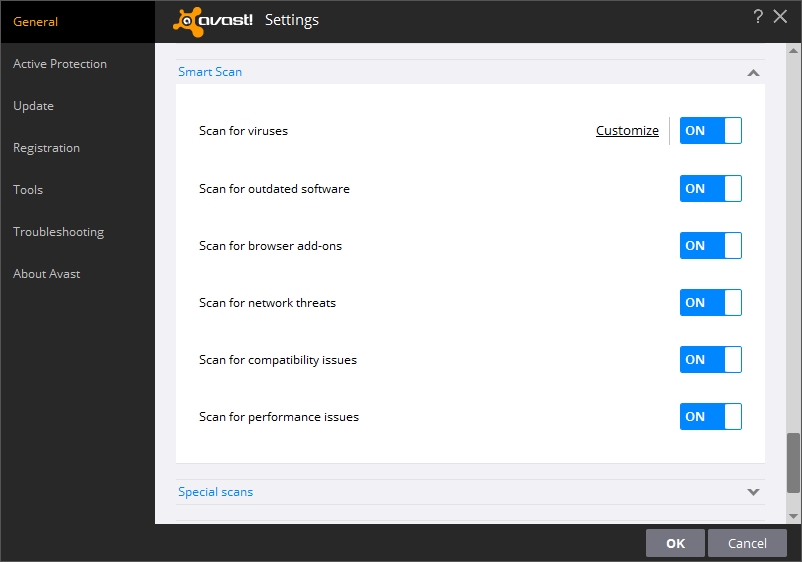Toggle off Scan for viruses switch
The width and height of the screenshot is (802, 562).
(711, 131)
